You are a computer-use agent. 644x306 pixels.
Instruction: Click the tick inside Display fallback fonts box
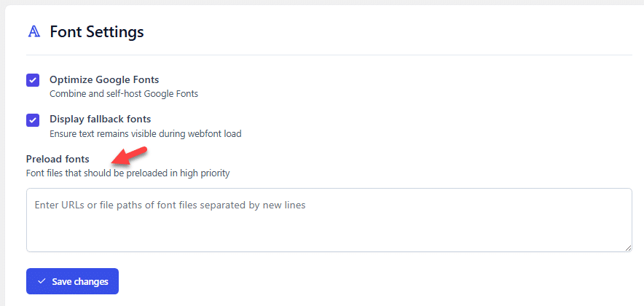33,120
